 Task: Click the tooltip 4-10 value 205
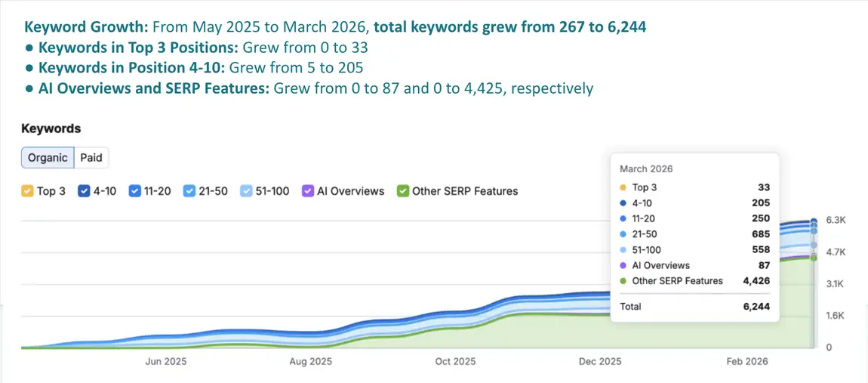tap(761, 203)
